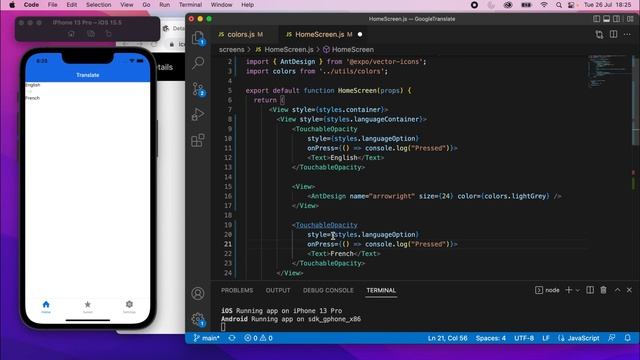Click main branch in status bar
The image size is (640, 360).
click(207, 338)
